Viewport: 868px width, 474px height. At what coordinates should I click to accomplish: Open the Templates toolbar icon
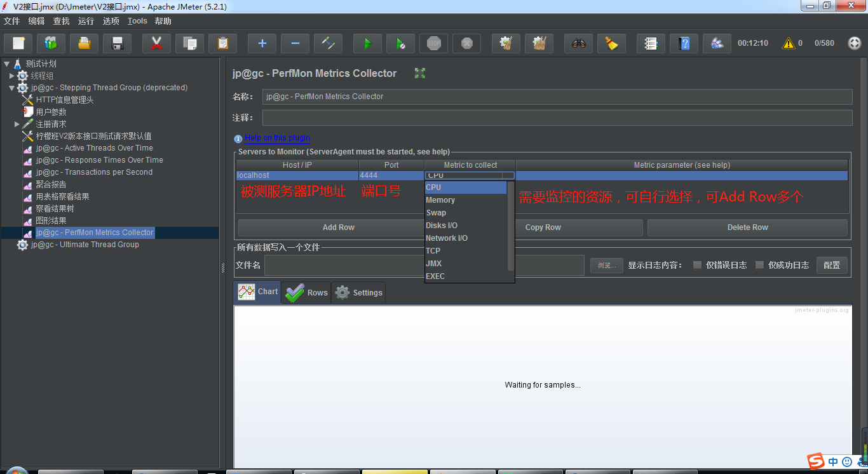(51, 43)
